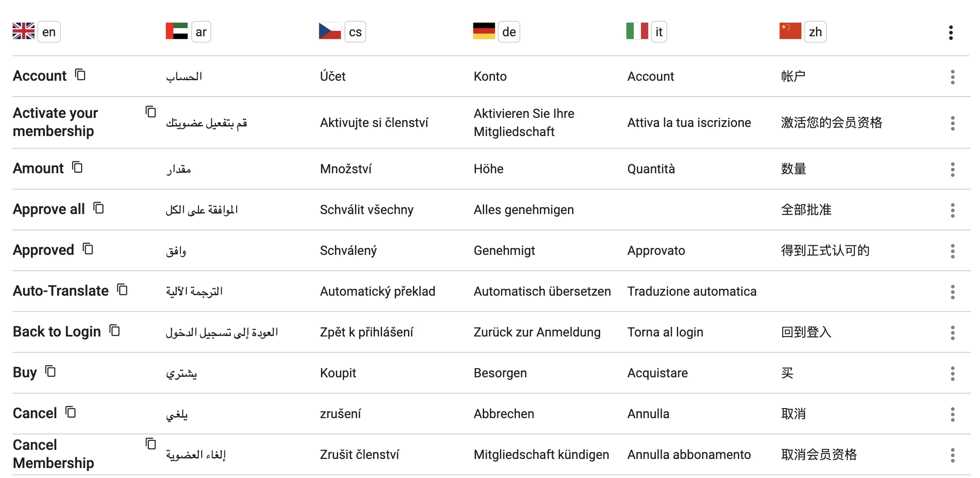The width and height of the screenshot is (980, 478).
Task: Open row menu for 'Back to Login'
Action: pyautogui.click(x=952, y=333)
